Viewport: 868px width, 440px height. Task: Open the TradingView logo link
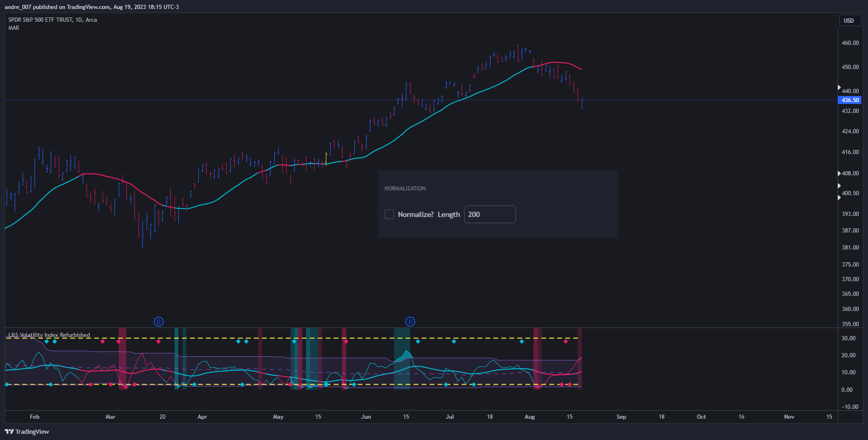tap(27, 431)
